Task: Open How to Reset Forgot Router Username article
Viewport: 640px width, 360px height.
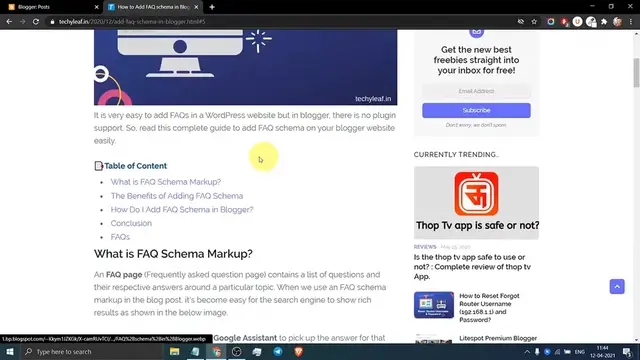Action: [x=489, y=307]
